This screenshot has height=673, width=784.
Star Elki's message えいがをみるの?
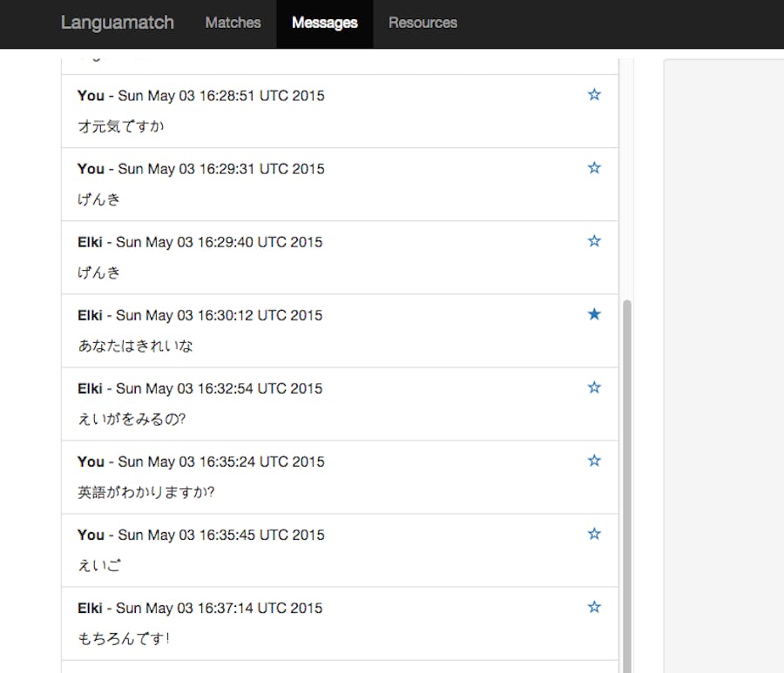594,387
